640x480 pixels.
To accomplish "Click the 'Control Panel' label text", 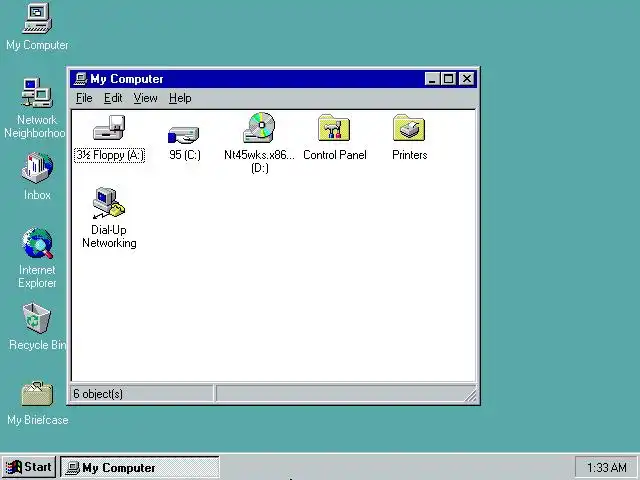I will 335,155.
